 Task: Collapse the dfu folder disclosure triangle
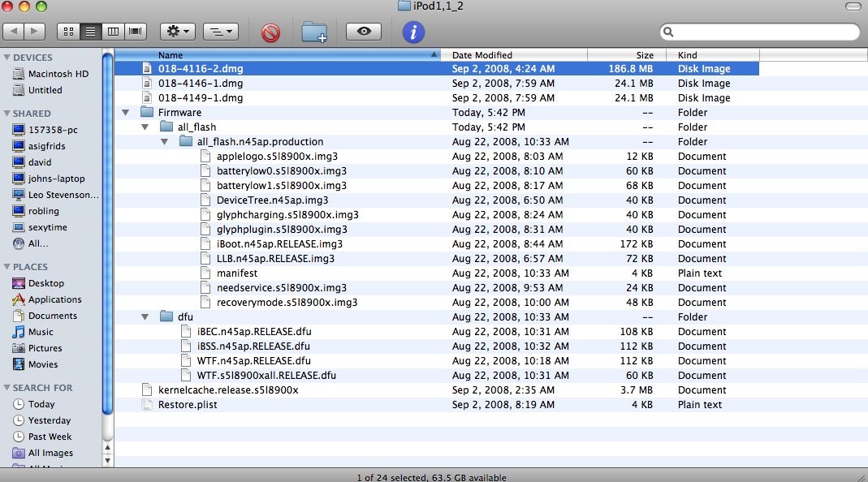coord(145,317)
